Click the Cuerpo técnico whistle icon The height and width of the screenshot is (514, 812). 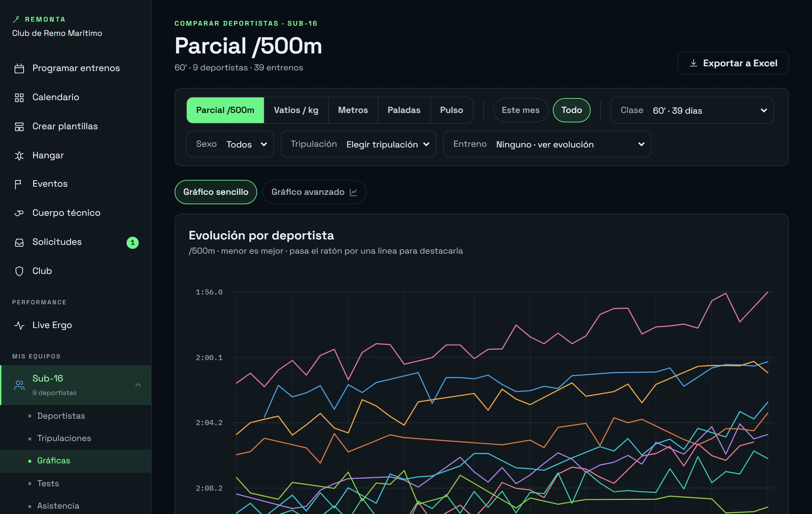click(x=19, y=213)
